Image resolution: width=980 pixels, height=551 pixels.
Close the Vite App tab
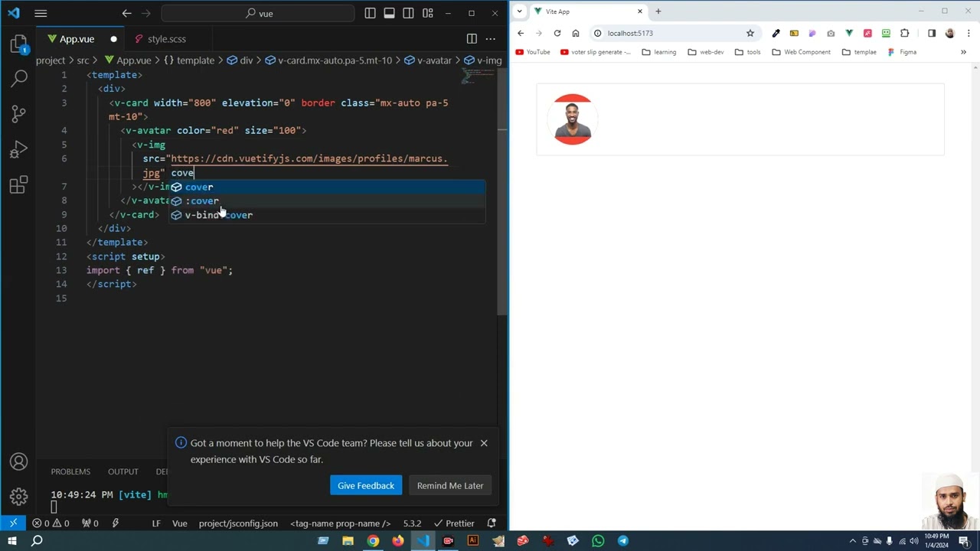coord(640,11)
